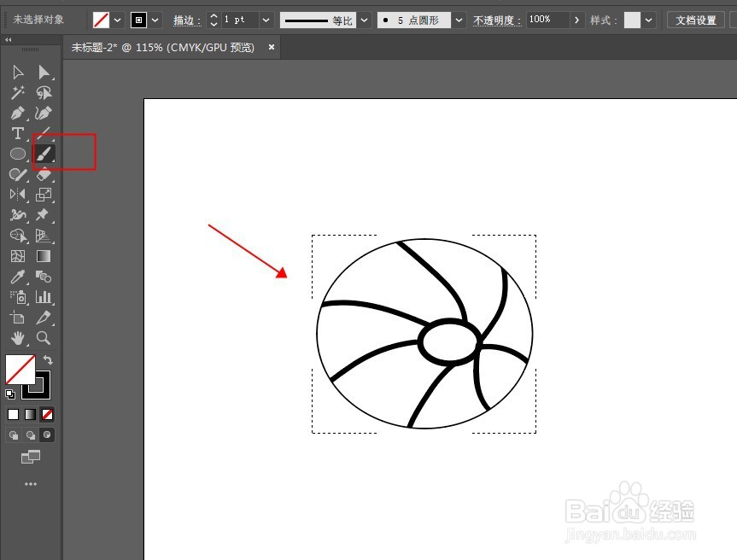Select the Symbol Sprayer tool
The height and width of the screenshot is (560, 737).
point(18,297)
